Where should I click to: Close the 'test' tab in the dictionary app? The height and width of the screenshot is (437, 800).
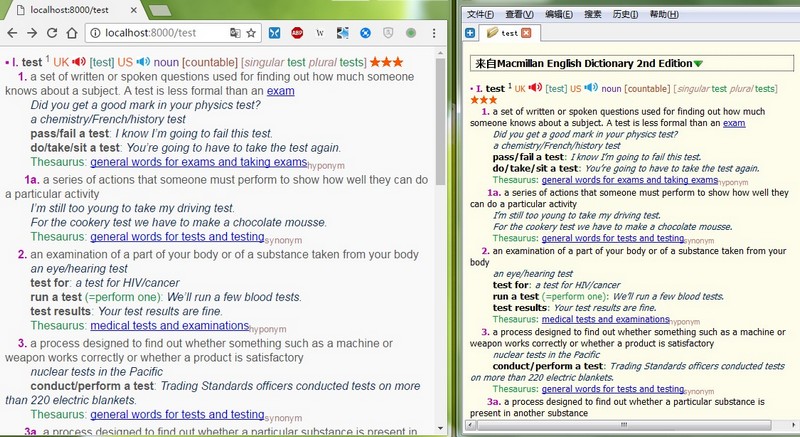pos(526,33)
